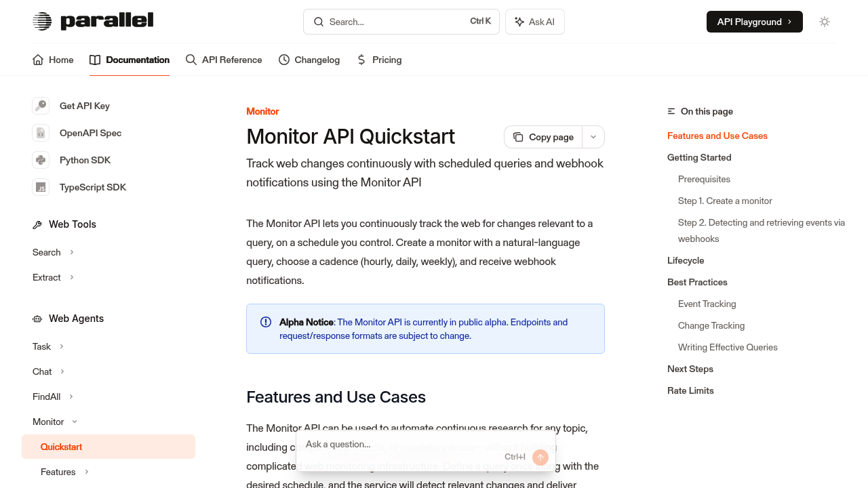Click the OpenAPI Spec icon
868x488 pixels.
41,133
